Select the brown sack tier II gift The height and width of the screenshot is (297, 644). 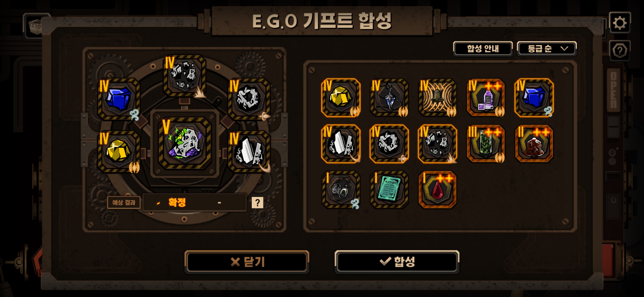point(534,144)
